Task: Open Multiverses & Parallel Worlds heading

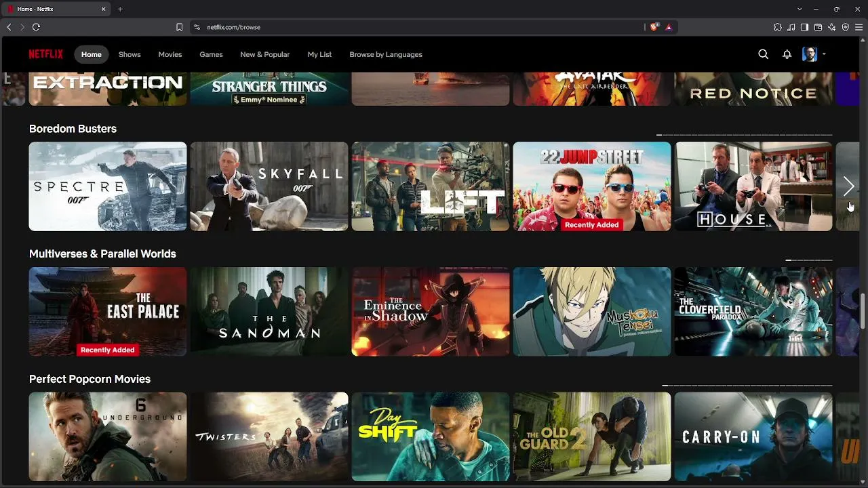Action: 102,253
